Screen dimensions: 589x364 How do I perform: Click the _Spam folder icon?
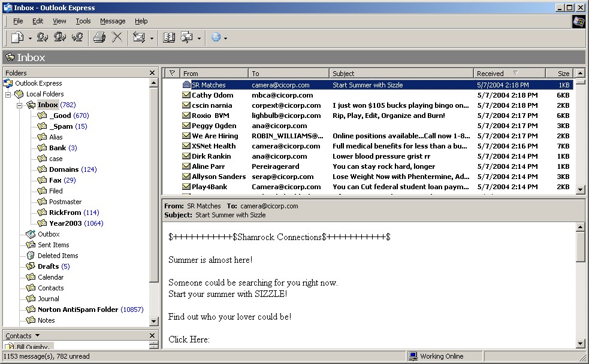[x=42, y=126]
